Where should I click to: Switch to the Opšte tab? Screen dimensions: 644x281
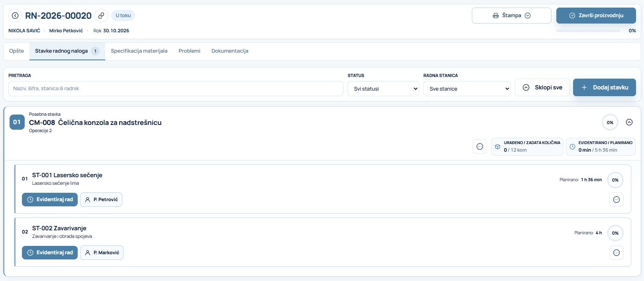tap(17, 51)
